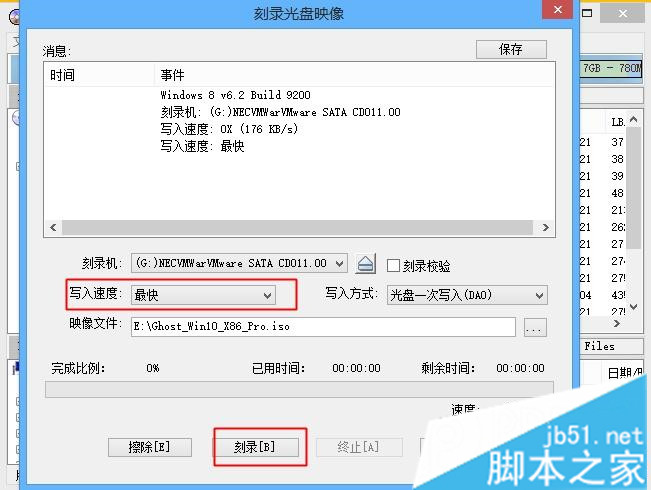Select the 写入速度: 0X (176 KB/s) message

click(229, 129)
